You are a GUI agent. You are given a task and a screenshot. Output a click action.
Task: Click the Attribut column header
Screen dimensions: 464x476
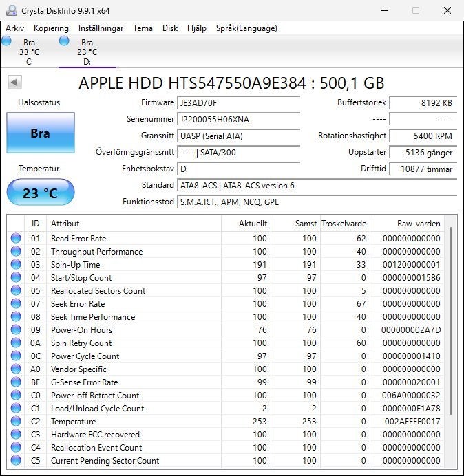134,224
